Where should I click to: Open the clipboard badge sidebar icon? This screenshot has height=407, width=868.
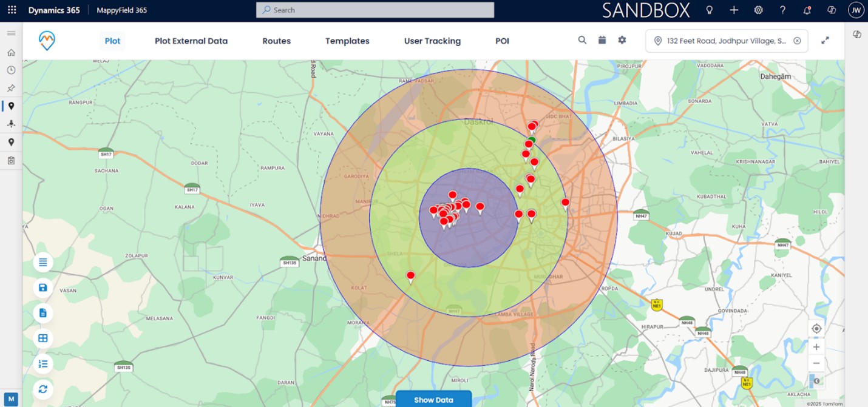11,161
